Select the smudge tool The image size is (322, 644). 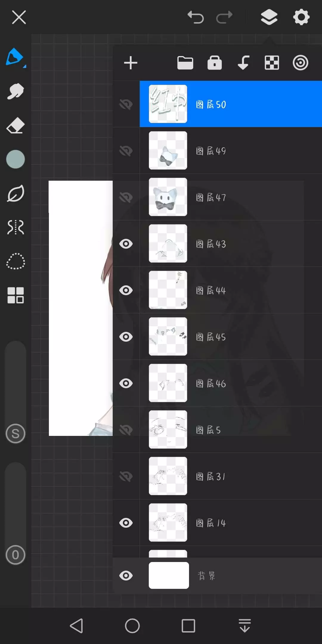(15, 91)
